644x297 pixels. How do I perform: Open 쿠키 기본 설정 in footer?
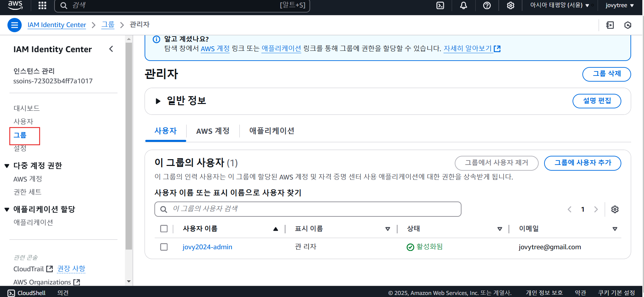click(617, 293)
